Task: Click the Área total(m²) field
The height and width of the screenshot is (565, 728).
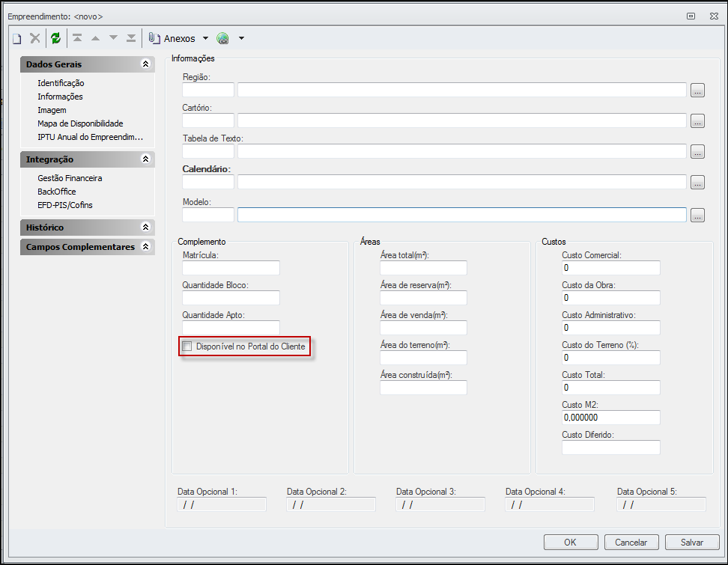Action: point(423,268)
